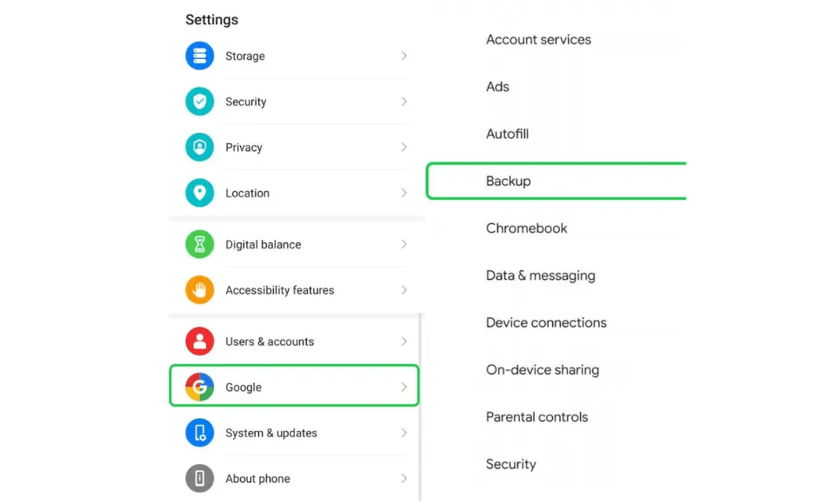826x504 pixels.
Task: Open the Autofill option
Action: (x=507, y=134)
